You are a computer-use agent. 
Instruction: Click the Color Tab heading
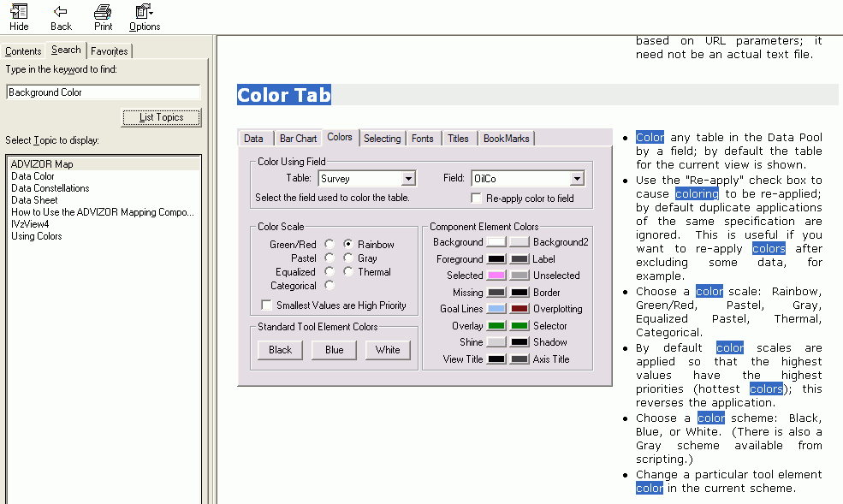click(x=284, y=95)
